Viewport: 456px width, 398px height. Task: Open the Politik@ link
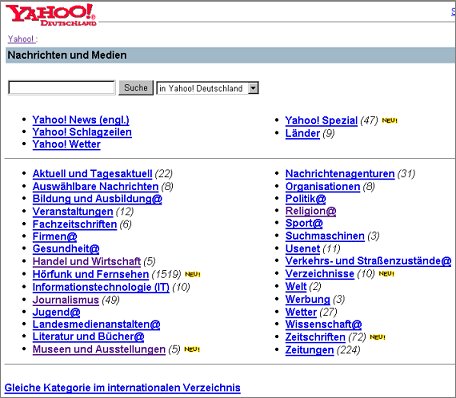(305, 199)
